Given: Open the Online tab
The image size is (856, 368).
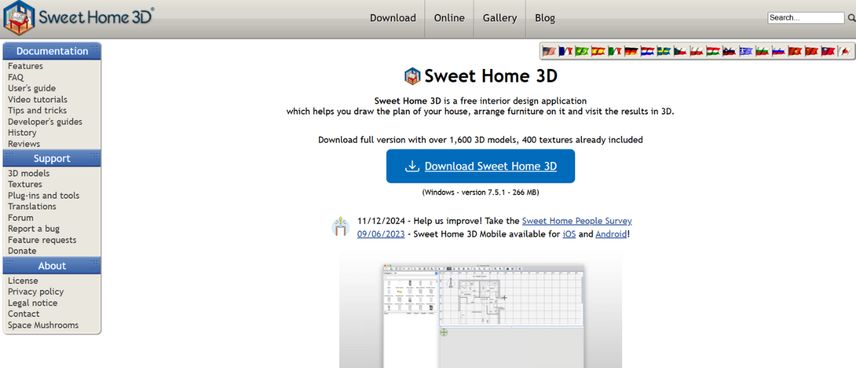Looking at the screenshot, I should pos(449,18).
